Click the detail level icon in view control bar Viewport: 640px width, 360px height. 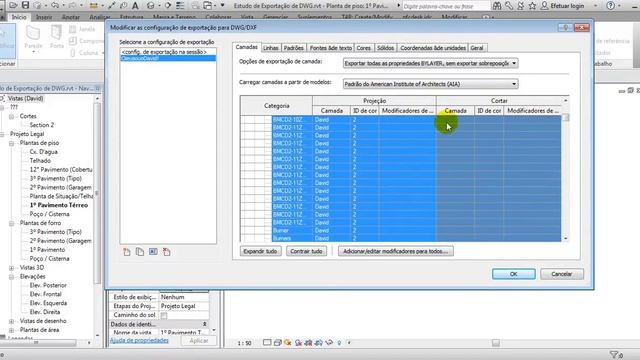[267, 343]
